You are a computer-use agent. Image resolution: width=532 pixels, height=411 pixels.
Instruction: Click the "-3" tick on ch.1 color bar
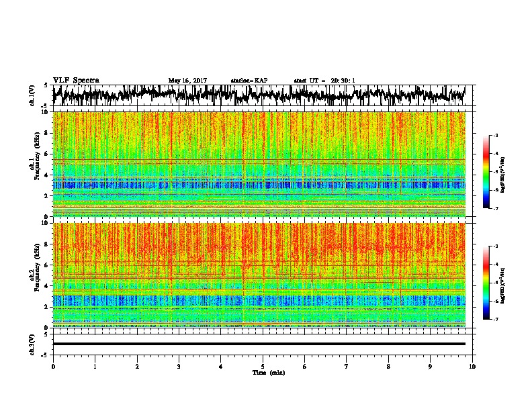[x=496, y=136]
